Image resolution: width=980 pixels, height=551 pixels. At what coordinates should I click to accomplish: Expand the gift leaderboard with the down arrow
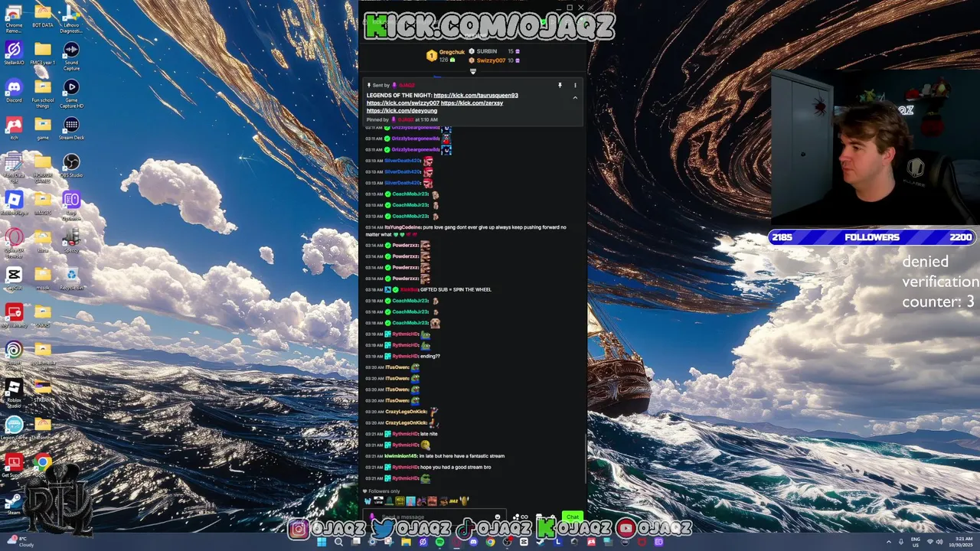tap(472, 71)
